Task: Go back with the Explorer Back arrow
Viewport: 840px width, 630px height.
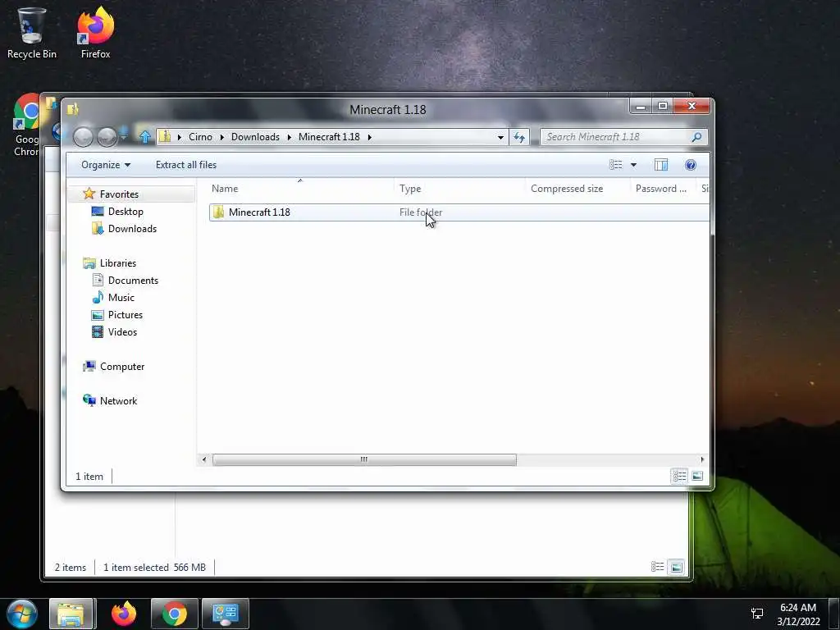Action: pos(83,137)
